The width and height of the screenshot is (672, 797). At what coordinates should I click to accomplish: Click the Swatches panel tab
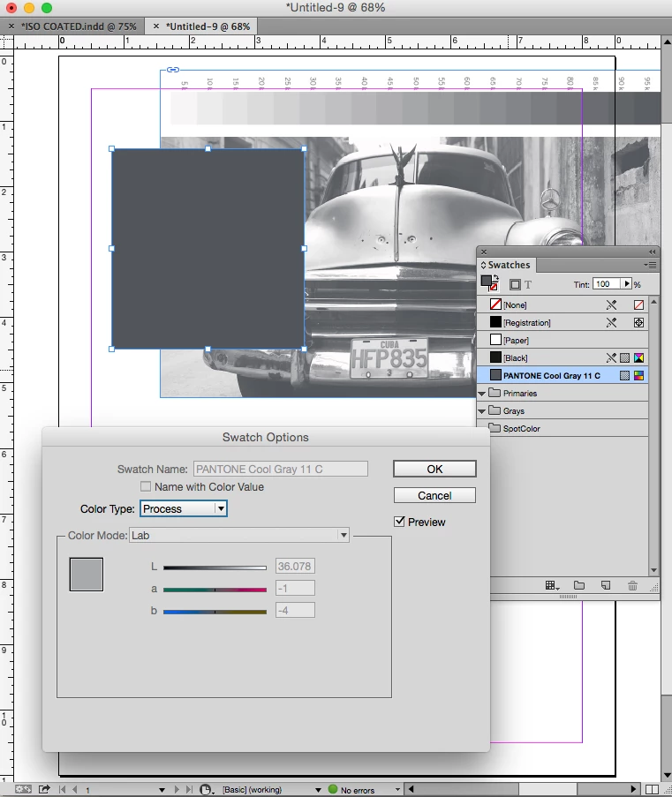tap(509, 265)
